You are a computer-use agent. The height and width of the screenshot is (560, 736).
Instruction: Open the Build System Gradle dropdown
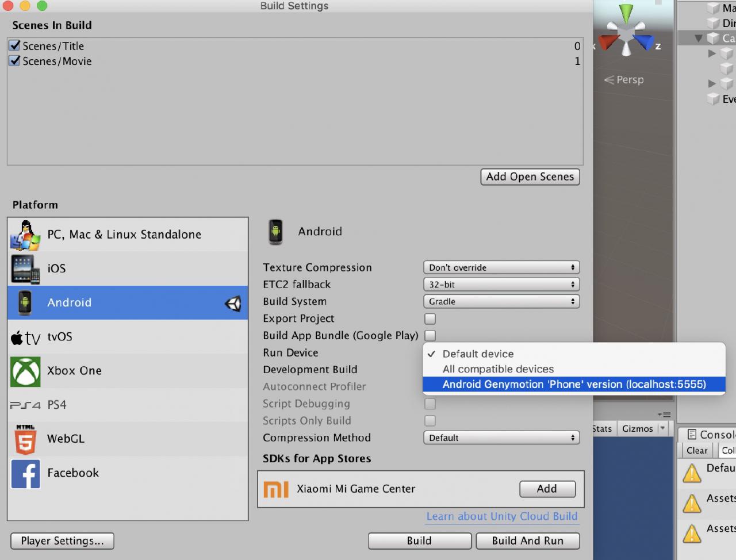click(501, 301)
